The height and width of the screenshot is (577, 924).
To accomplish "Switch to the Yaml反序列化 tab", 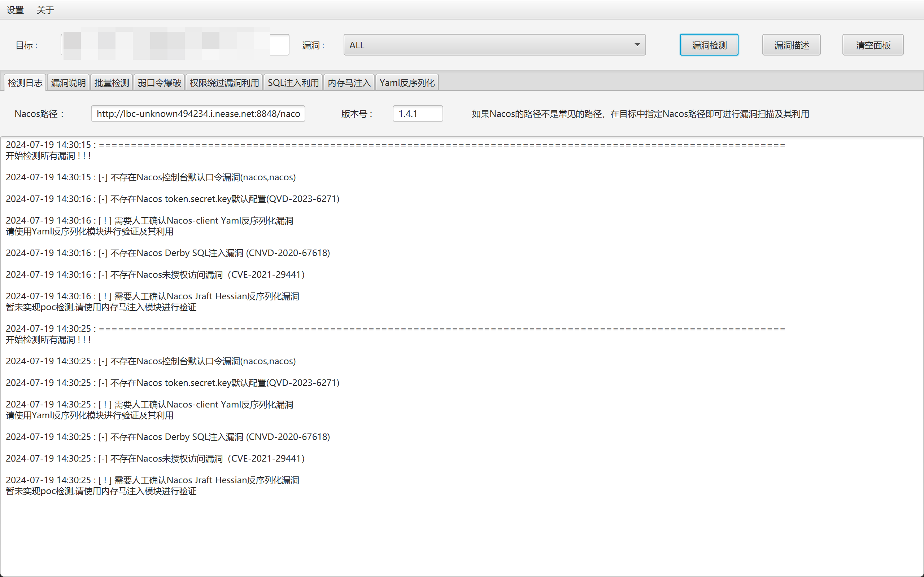I will [x=407, y=83].
